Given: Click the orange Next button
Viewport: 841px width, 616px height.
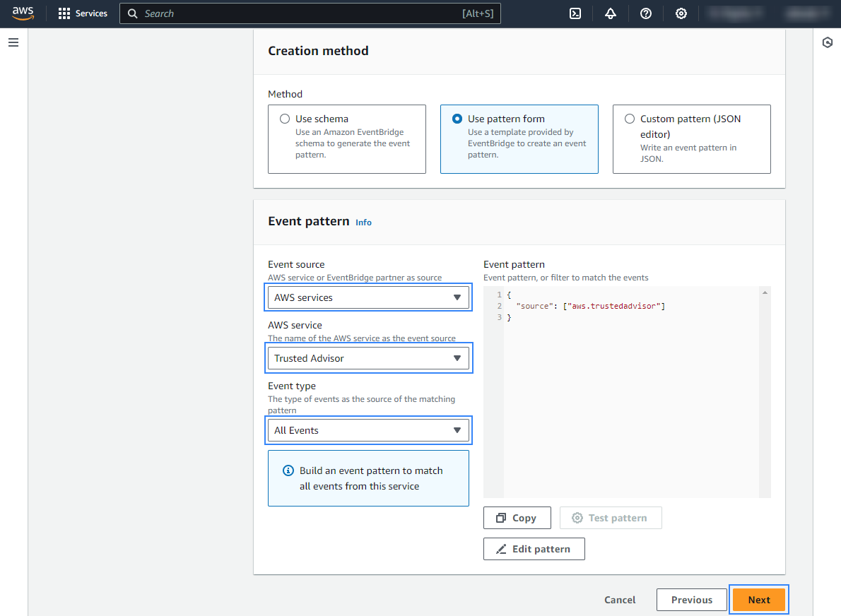Looking at the screenshot, I should (x=758, y=600).
